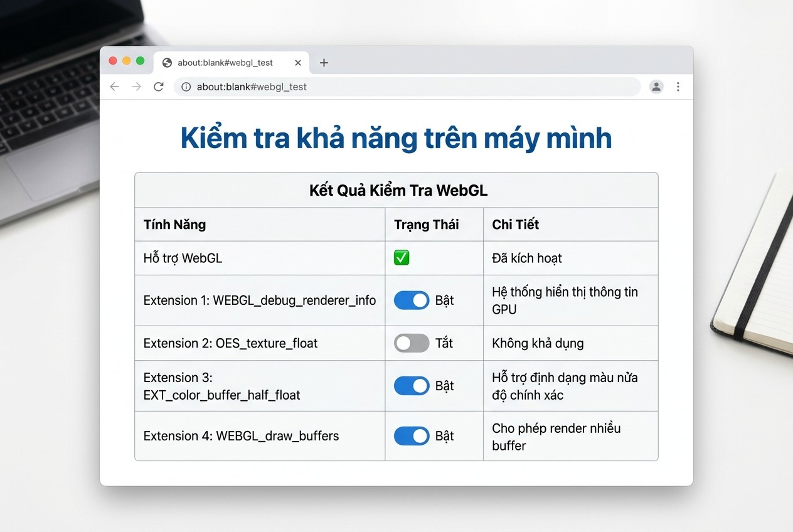Turn off the WEBGL_debug_renderer_info toggle
Screen dimensions: 793x532
412,301
